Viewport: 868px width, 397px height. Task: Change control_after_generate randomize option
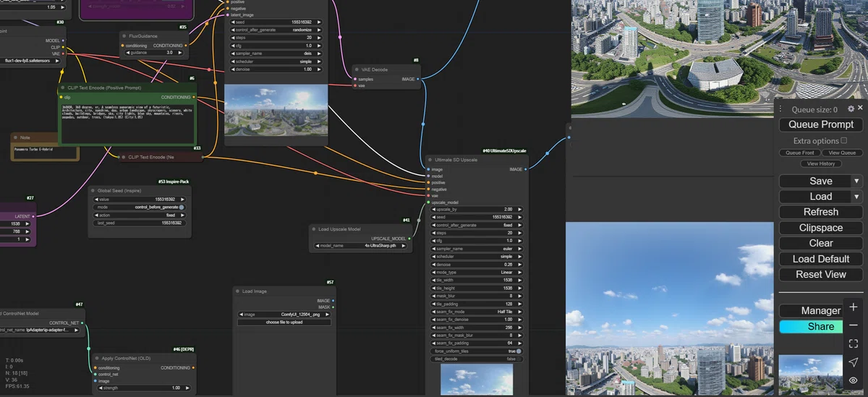[275, 30]
